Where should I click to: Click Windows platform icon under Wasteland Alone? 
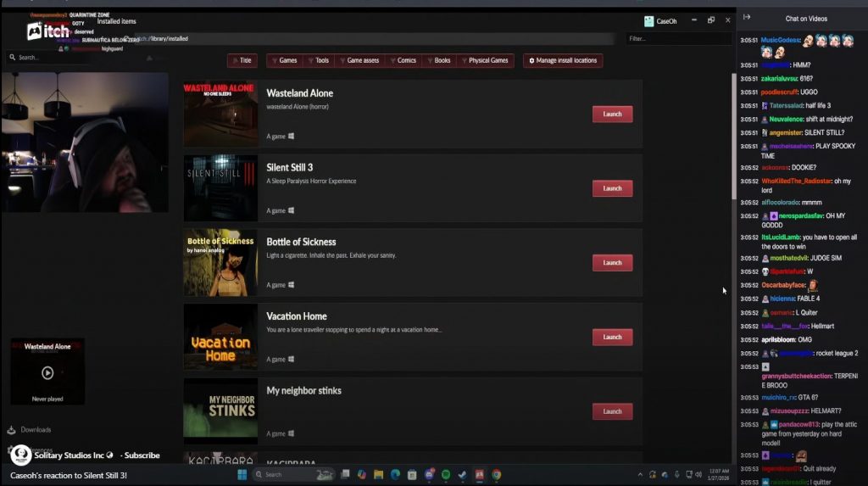[x=292, y=136]
